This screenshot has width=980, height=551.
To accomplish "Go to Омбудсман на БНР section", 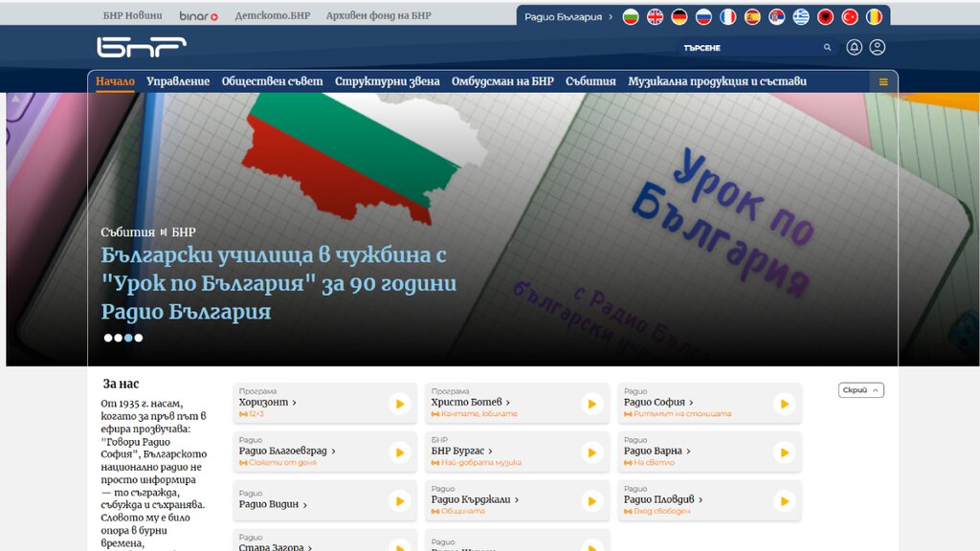I will [502, 81].
